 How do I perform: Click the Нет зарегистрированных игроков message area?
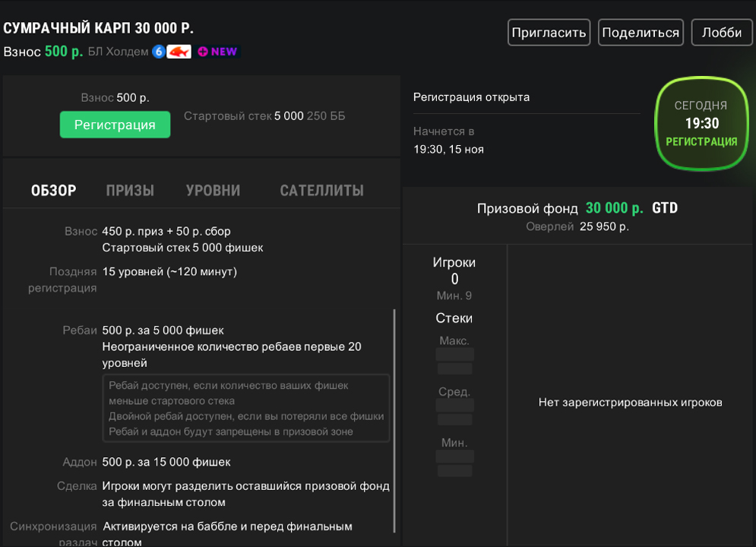(630, 403)
